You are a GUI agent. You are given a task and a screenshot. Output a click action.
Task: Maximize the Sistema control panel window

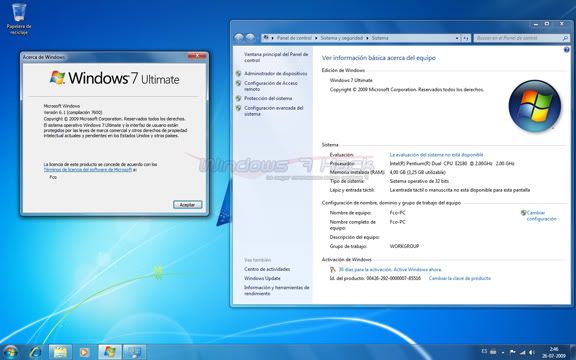[547, 24]
